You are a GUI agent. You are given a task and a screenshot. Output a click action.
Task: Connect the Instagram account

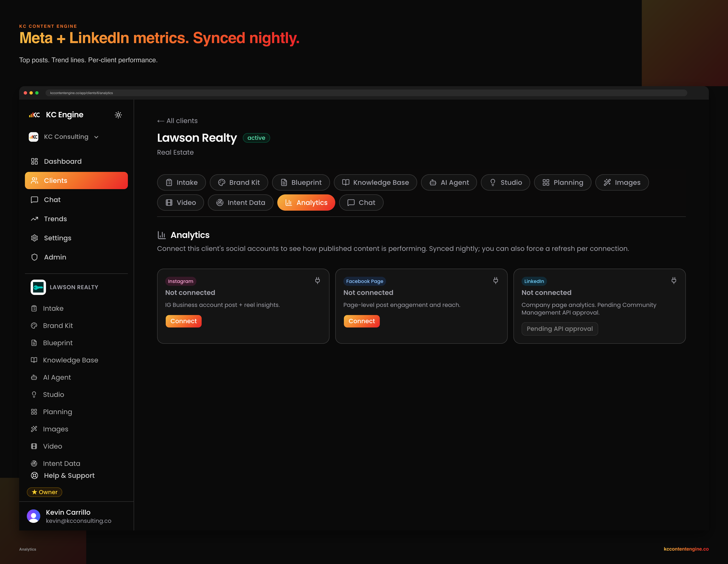pyautogui.click(x=184, y=321)
